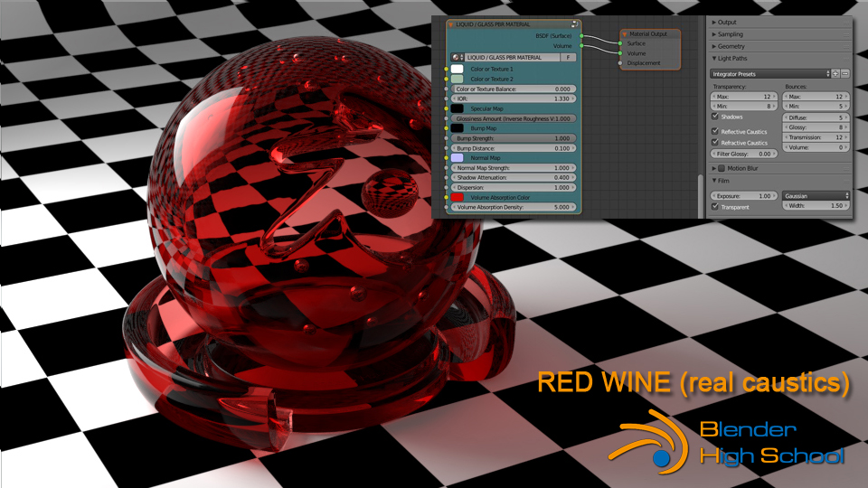This screenshot has width=868, height=488.
Task: Collapse the Material Output node triangle
Action: pos(625,34)
